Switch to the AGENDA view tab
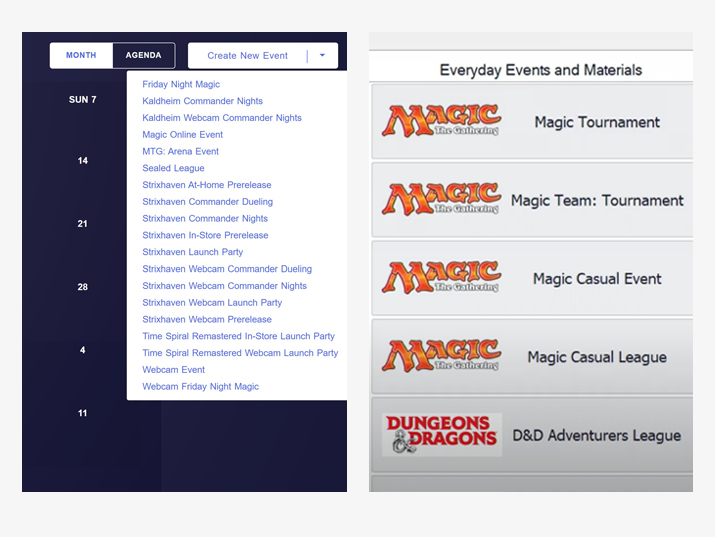715x537 pixels. pyautogui.click(x=144, y=55)
